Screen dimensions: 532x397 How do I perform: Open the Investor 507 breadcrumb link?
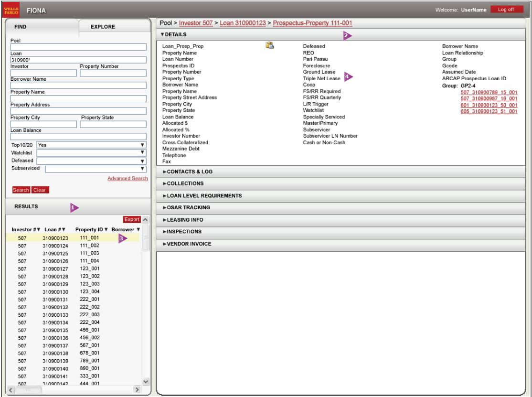(x=196, y=23)
